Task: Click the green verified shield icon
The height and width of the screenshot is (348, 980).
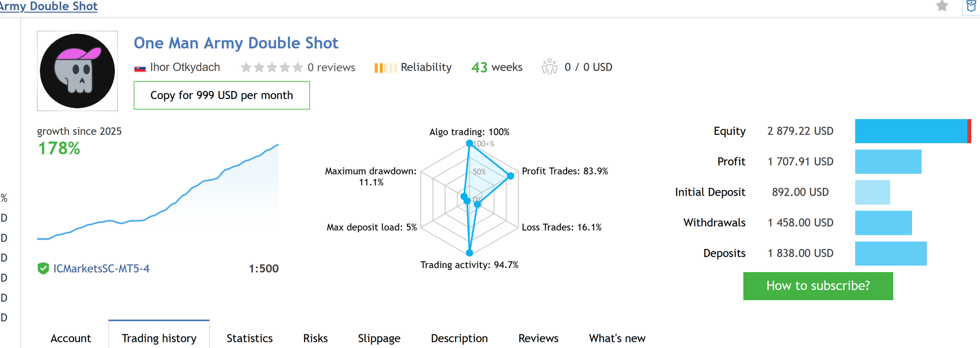Action: [x=43, y=269]
